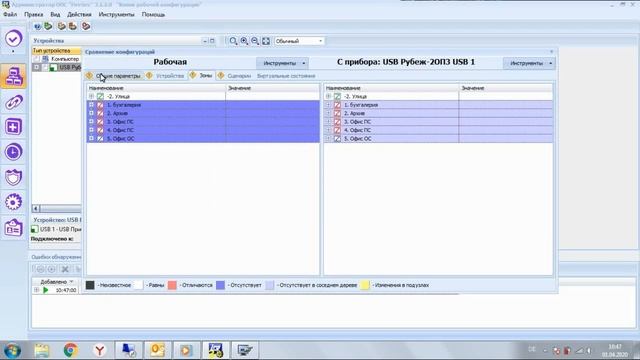Screen dimensions: 640x360
Task: Expand the 10:47:00 log entry
Action: [37, 290]
